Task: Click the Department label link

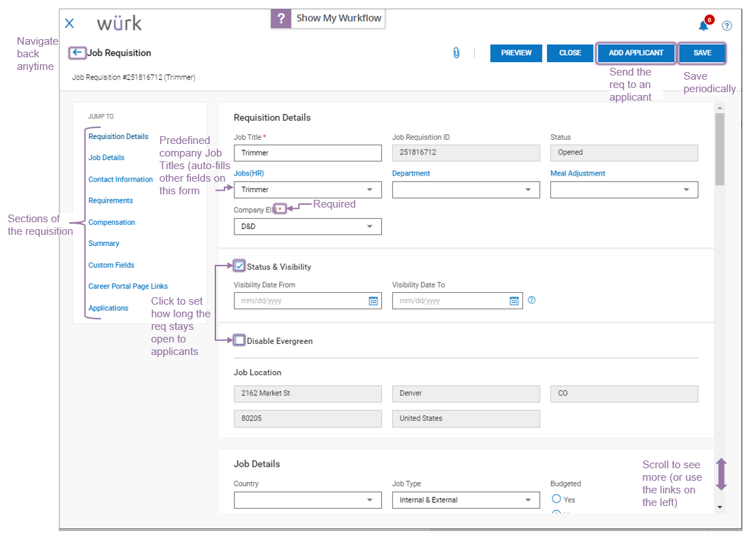Action: click(411, 173)
